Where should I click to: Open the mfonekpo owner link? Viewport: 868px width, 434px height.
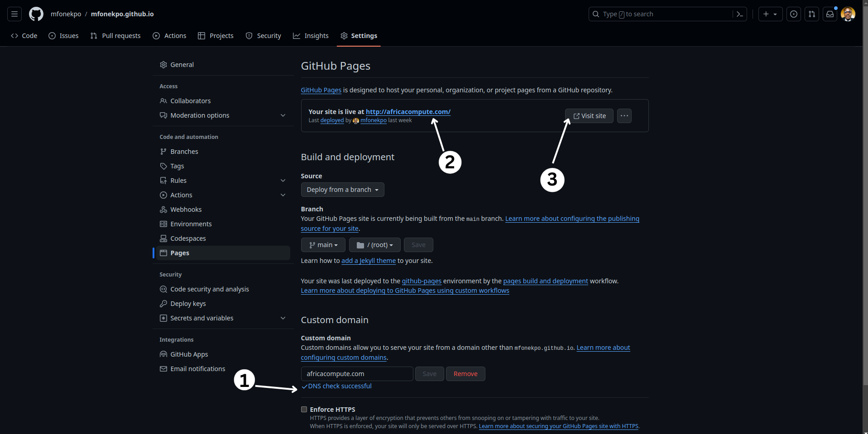[66, 14]
